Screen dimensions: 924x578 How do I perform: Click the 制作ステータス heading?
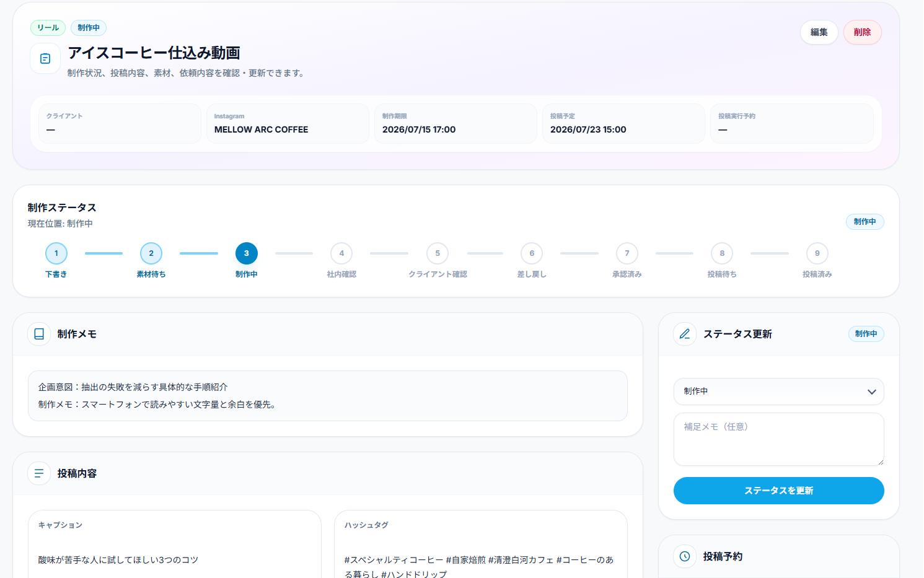click(62, 208)
